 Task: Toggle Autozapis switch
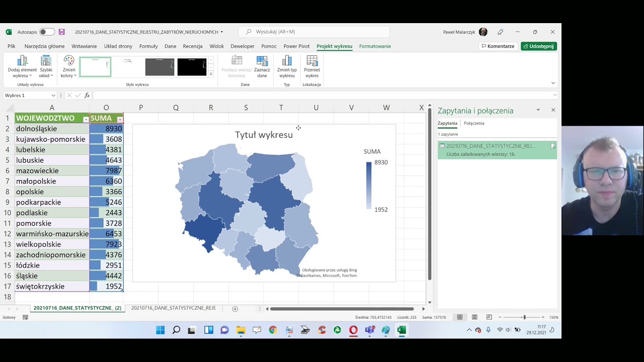coord(47,32)
